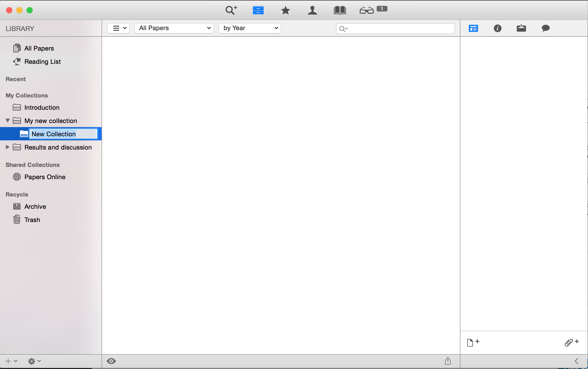The image size is (588, 369).
Task: Click the My new collection folder icon
Action: point(17,120)
